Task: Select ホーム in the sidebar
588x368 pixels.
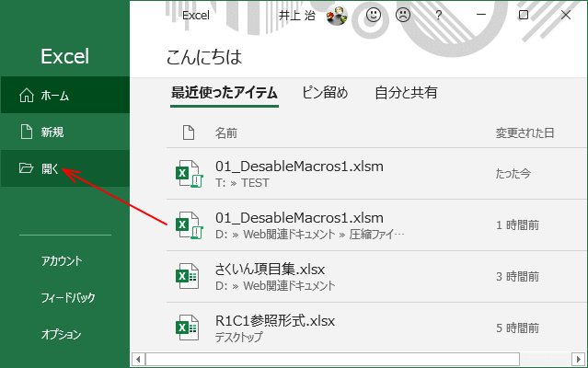Action: tap(65, 95)
